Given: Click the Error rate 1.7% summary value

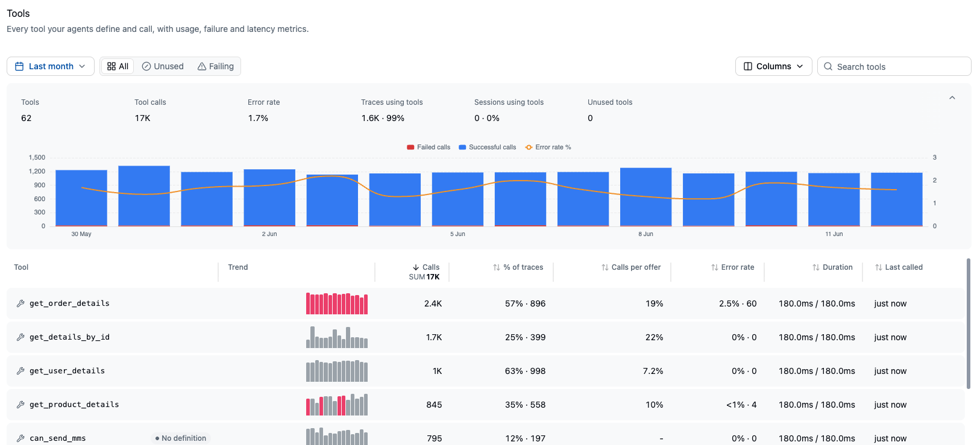Looking at the screenshot, I should click(258, 118).
